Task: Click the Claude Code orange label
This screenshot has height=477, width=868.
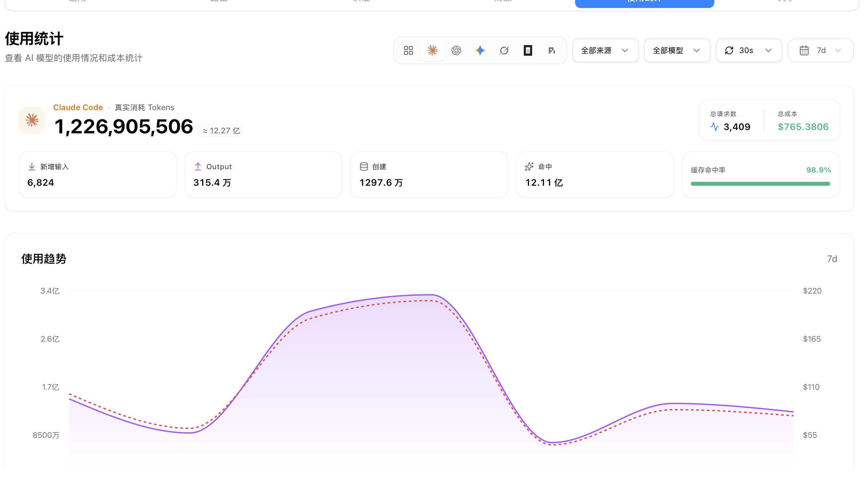Action: (x=78, y=107)
